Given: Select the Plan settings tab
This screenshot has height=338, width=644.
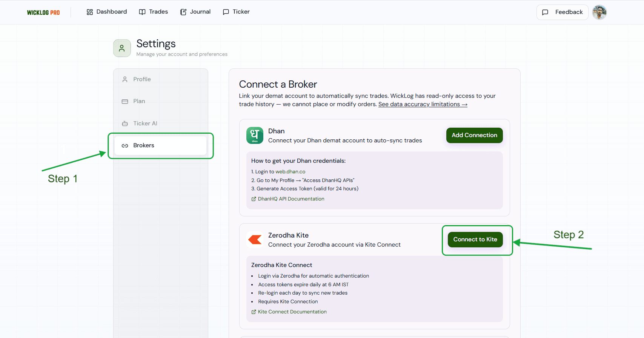Looking at the screenshot, I should (x=160, y=101).
